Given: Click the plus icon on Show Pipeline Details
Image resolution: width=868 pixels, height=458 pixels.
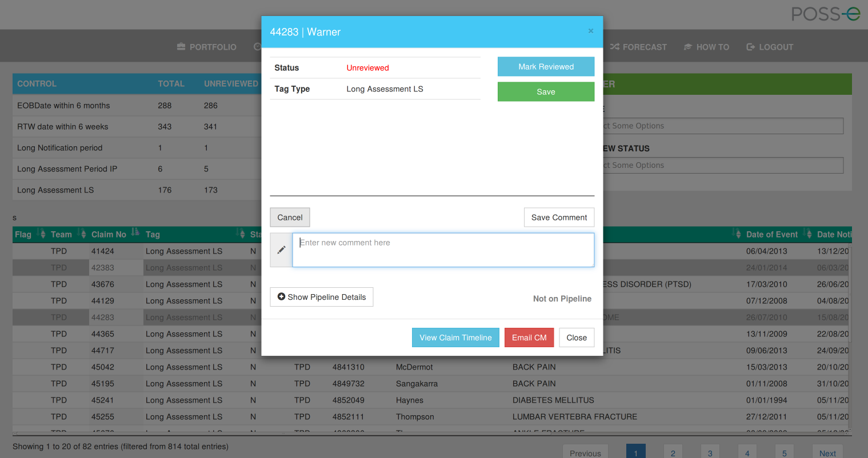Looking at the screenshot, I should [x=281, y=297].
